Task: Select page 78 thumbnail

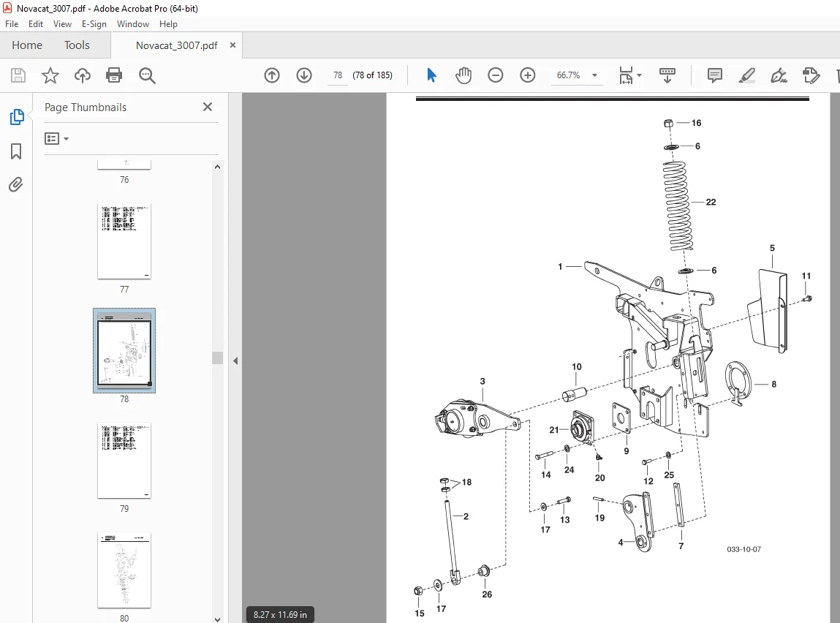Action: point(124,350)
